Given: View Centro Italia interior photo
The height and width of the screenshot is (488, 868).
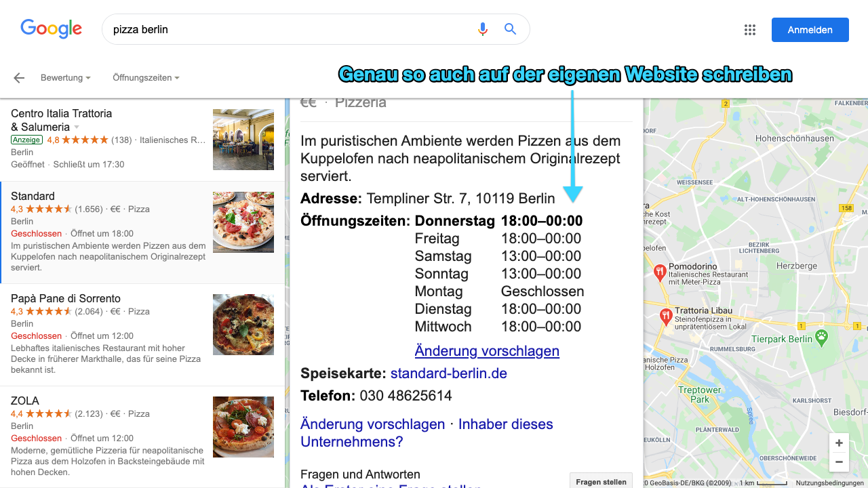Looking at the screenshot, I should (243, 140).
